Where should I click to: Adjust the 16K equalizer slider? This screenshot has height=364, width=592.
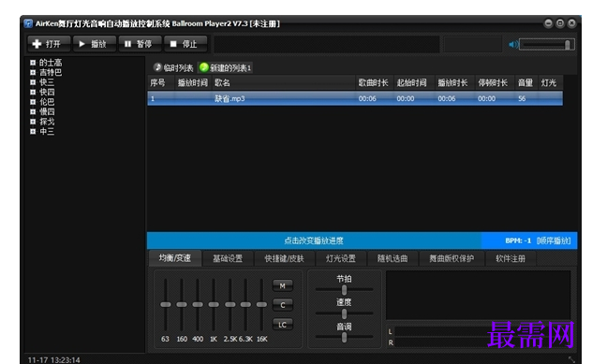click(261, 305)
